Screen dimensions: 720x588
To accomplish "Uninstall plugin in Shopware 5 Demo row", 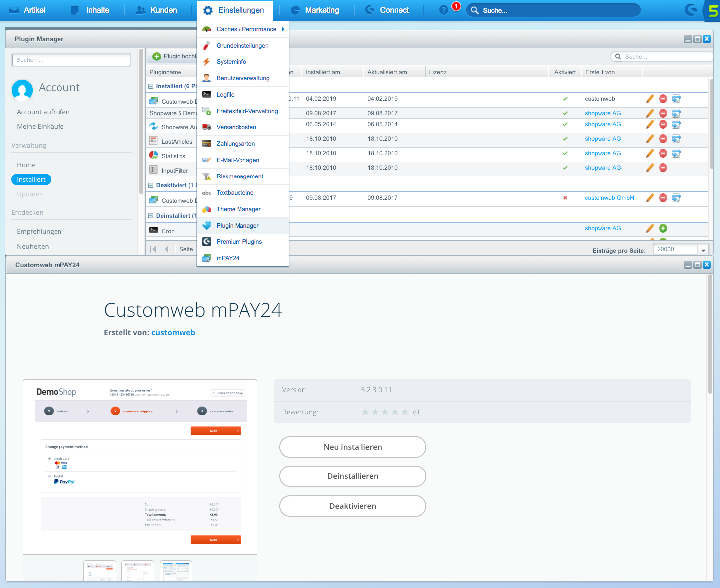I will click(x=663, y=113).
